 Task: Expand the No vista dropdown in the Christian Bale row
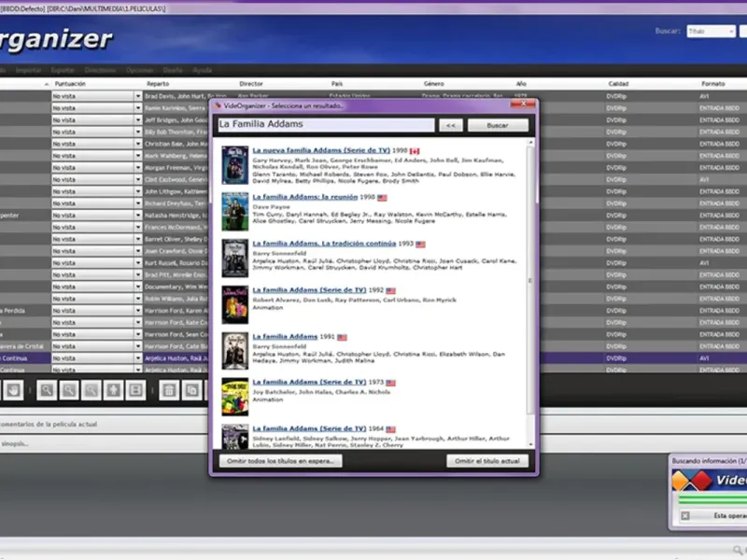pyautogui.click(x=138, y=144)
